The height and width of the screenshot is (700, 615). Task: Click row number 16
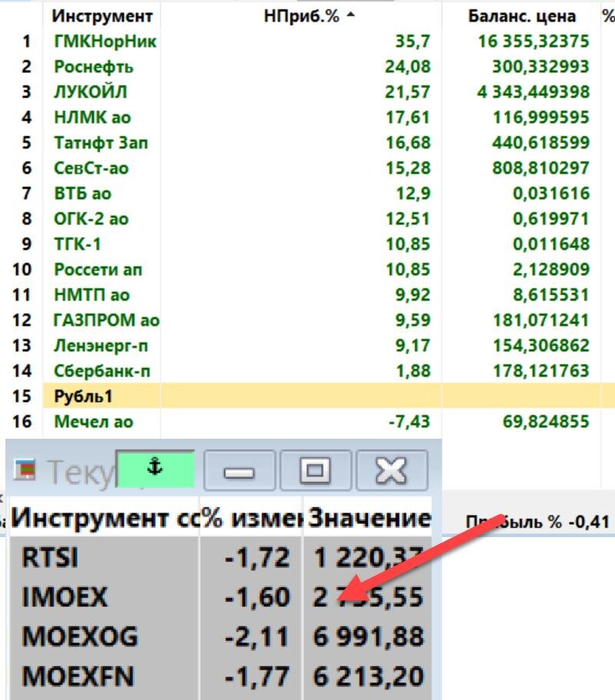pos(22,422)
